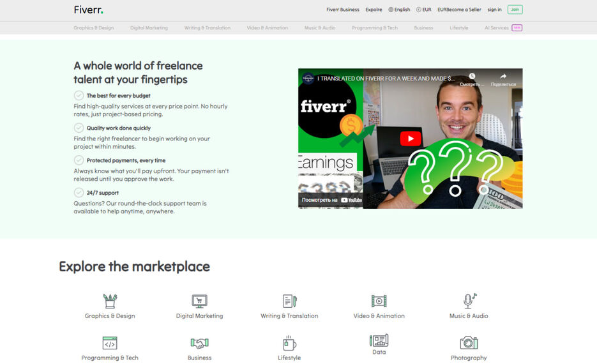597x364 pixels.
Task: Open the Lifestyle mug icon
Action: tap(289, 343)
